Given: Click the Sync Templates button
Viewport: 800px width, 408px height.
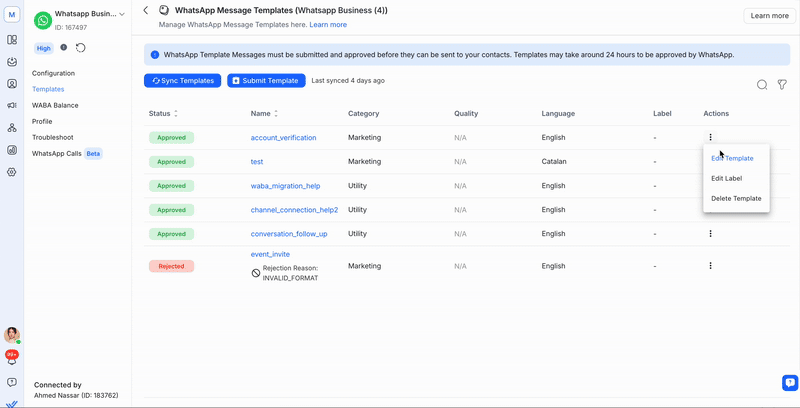Looking at the screenshot, I should [x=182, y=80].
